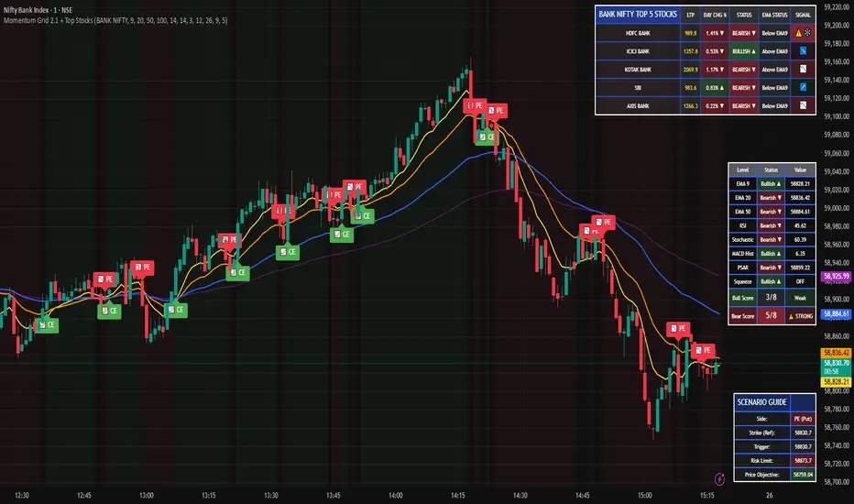Click the DAY CHG % column header

pos(715,16)
